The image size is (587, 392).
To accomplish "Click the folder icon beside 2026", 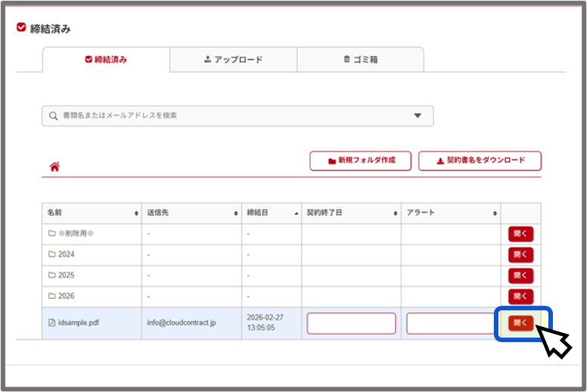I will point(52,296).
